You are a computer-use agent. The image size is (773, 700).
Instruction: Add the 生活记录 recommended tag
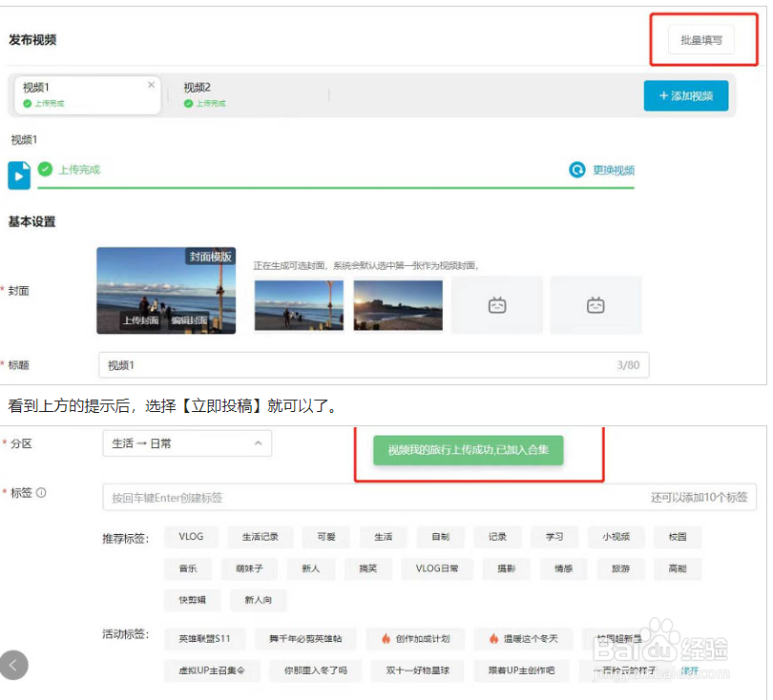[260, 537]
